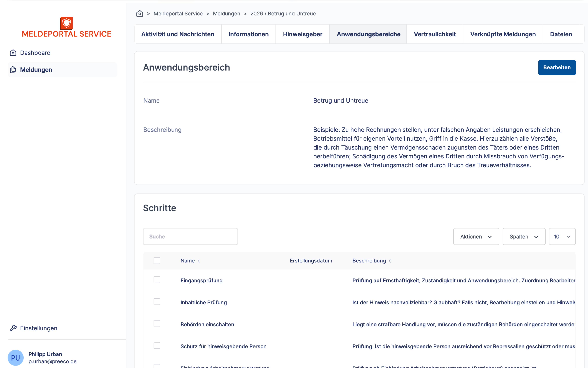Screen dimensions: 588x368
Task: Click the Meldeportal Service shield logo
Action: point(66,23)
